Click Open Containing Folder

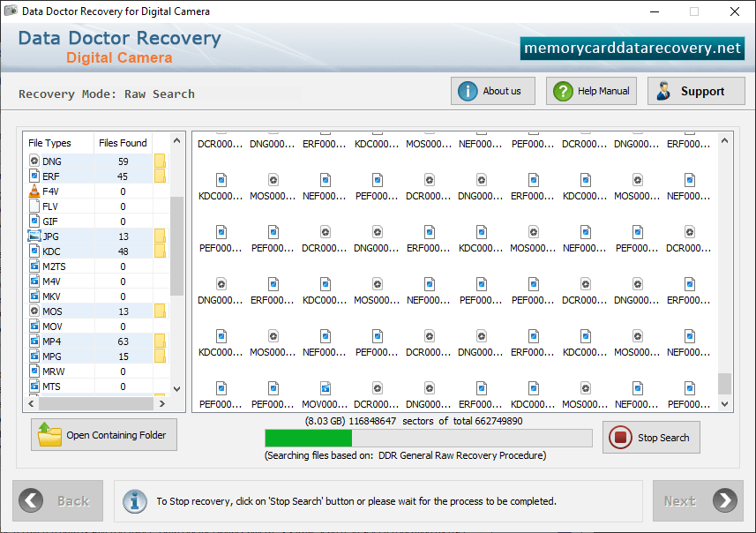[x=104, y=434]
